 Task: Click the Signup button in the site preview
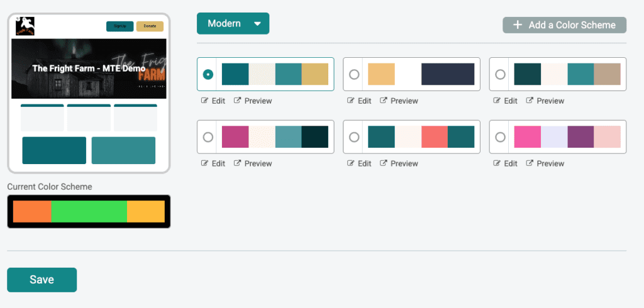[x=119, y=26]
